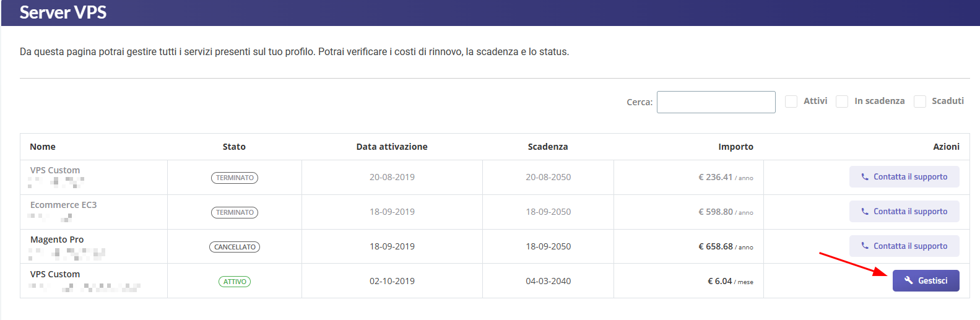Click the Magento Pro service name
The height and width of the screenshot is (320, 980).
coord(57,240)
